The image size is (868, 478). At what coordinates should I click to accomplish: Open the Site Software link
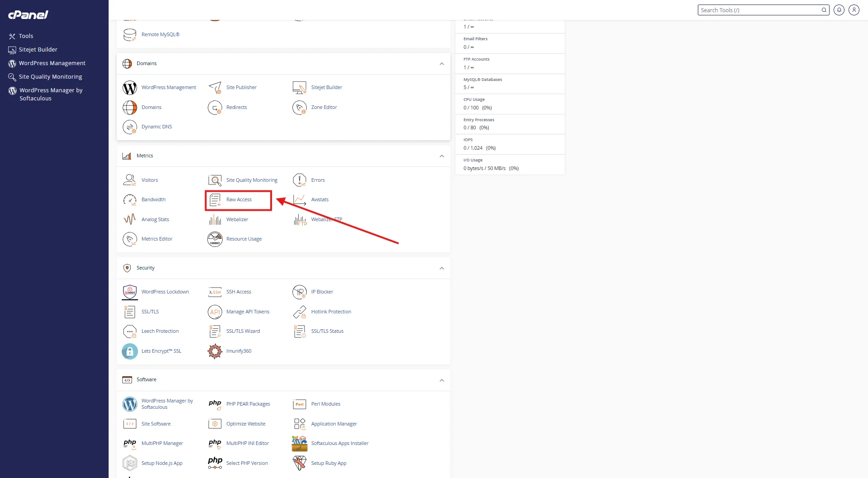coord(156,424)
